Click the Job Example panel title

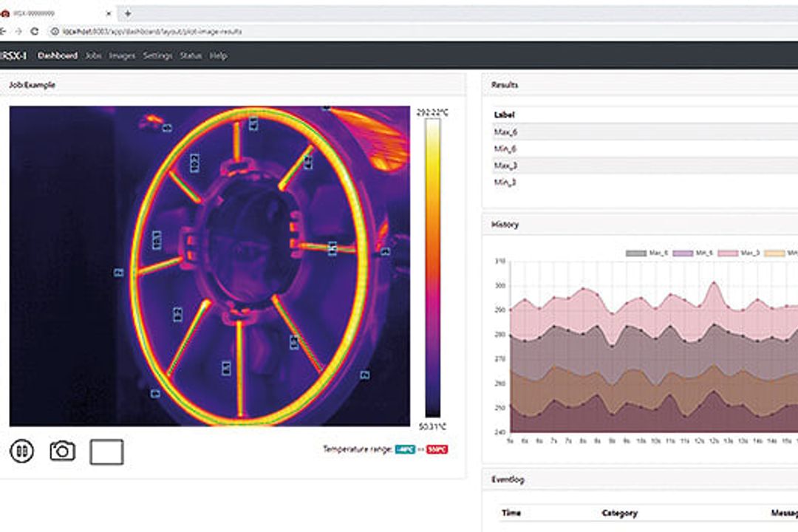(x=32, y=85)
